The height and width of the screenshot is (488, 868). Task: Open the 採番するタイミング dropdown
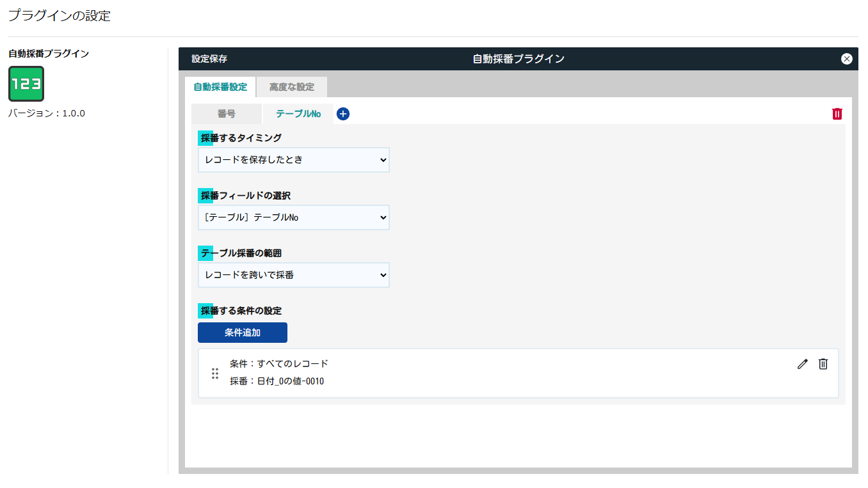[293, 160]
